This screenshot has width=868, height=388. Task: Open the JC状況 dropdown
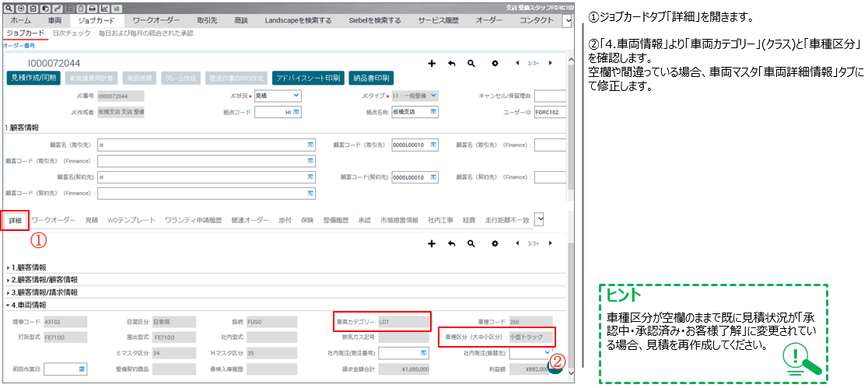tap(296, 96)
